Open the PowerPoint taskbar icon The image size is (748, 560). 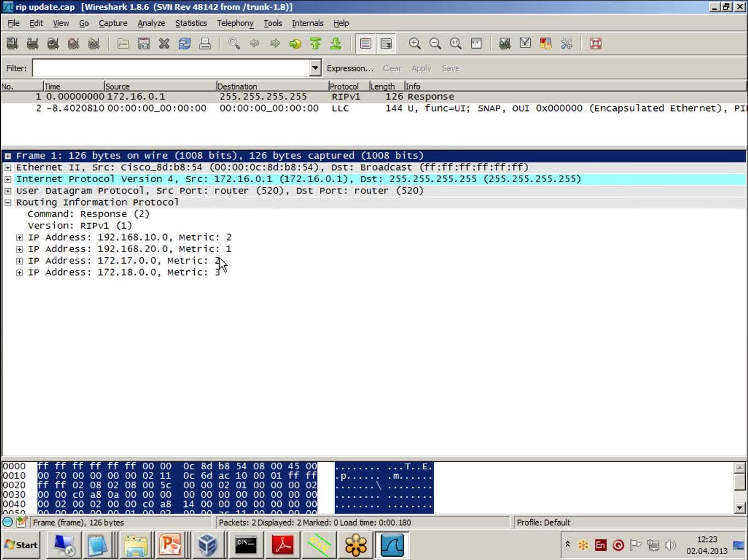[170, 545]
